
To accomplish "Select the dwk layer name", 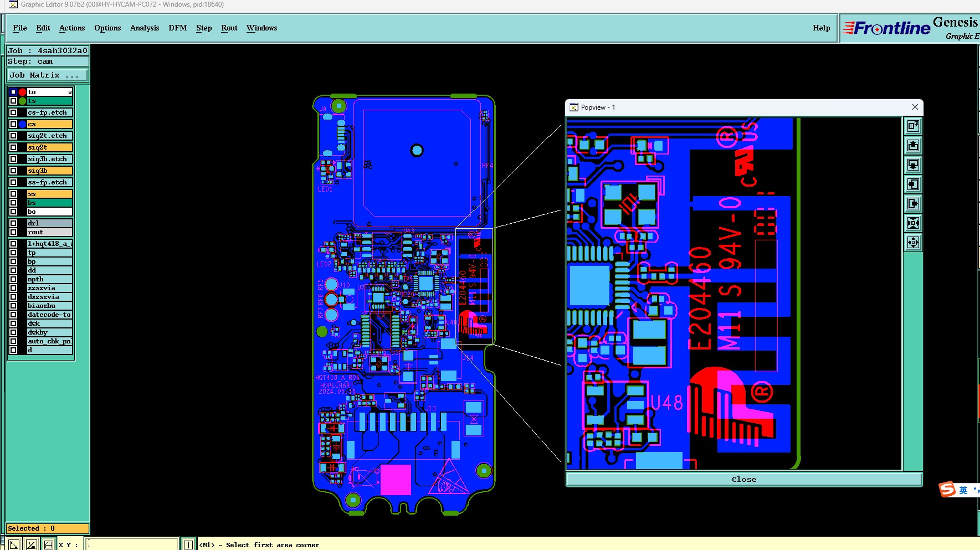I will [50, 323].
